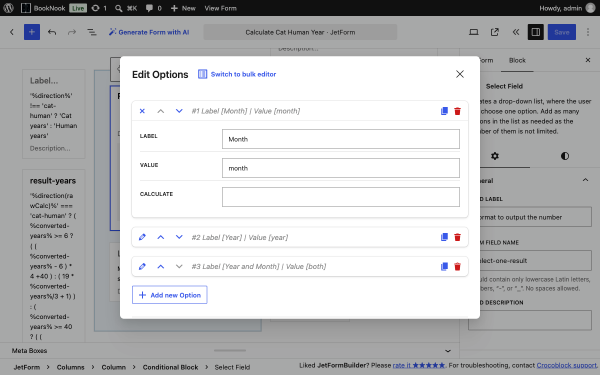
Task: Move option #1 Month up
Action: 161,111
